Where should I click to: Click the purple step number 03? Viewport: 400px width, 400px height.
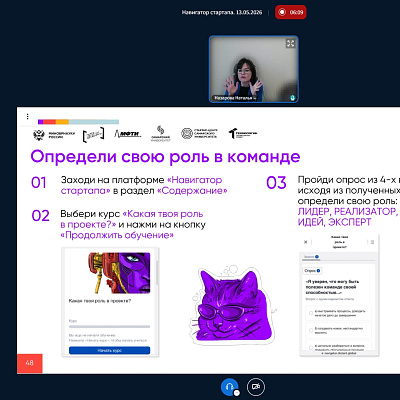coord(276,183)
